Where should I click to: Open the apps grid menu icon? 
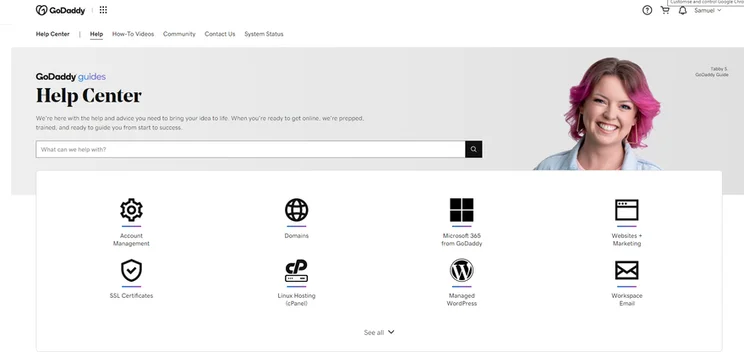pyautogui.click(x=103, y=10)
